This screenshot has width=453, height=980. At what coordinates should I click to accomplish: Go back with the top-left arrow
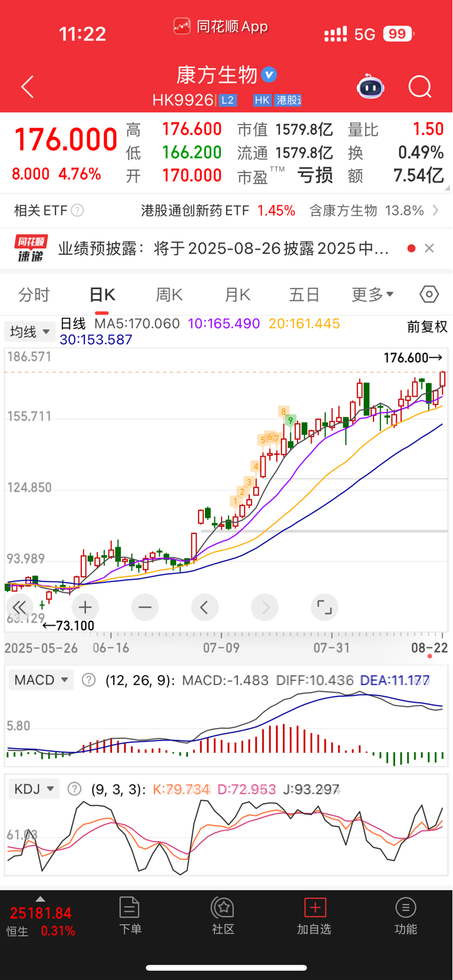[x=27, y=87]
